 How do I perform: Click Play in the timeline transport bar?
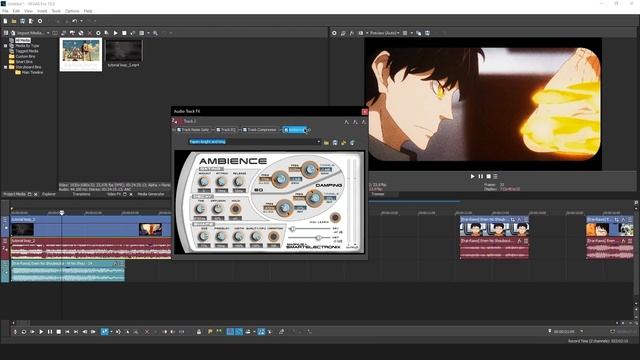[41, 332]
